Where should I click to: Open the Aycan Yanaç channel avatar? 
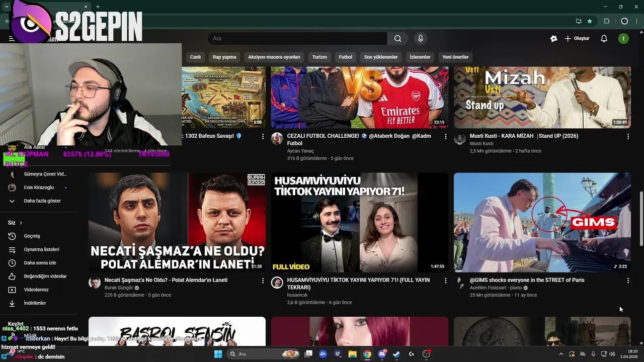[x=277, y=139]
